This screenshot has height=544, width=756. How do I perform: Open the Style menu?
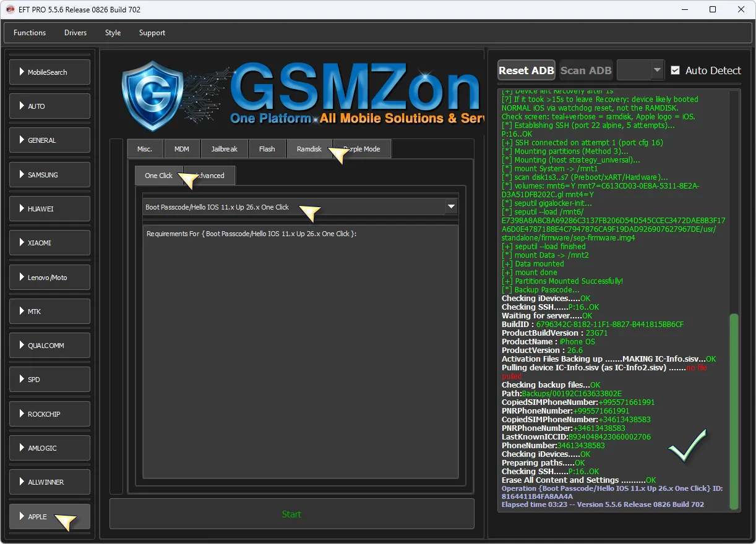tap(113, 33)
